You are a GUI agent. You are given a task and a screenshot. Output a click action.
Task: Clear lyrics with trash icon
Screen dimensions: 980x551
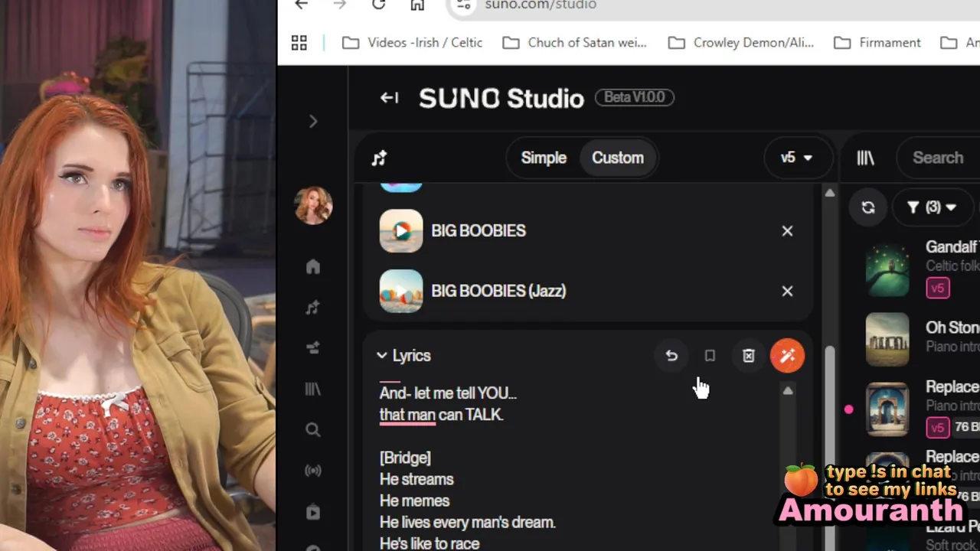click(x=749, y=356)
